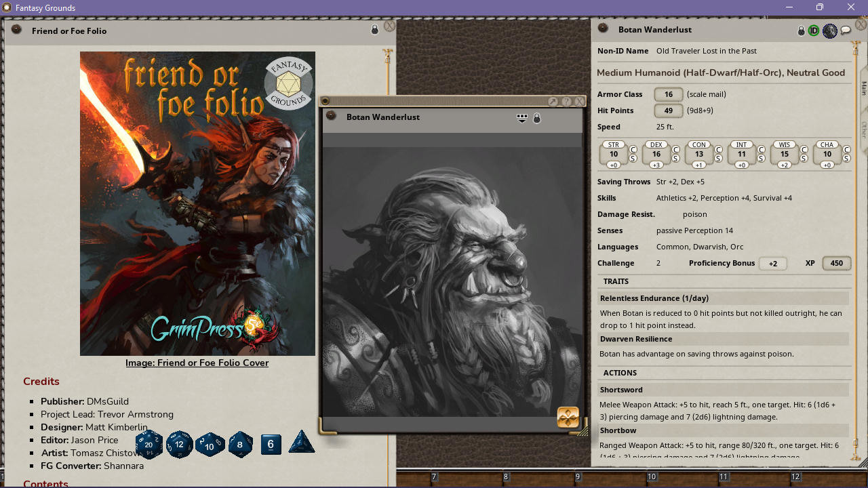Roll the blue d20 die
Screen dimensions: 868x488
pos(149,445)
